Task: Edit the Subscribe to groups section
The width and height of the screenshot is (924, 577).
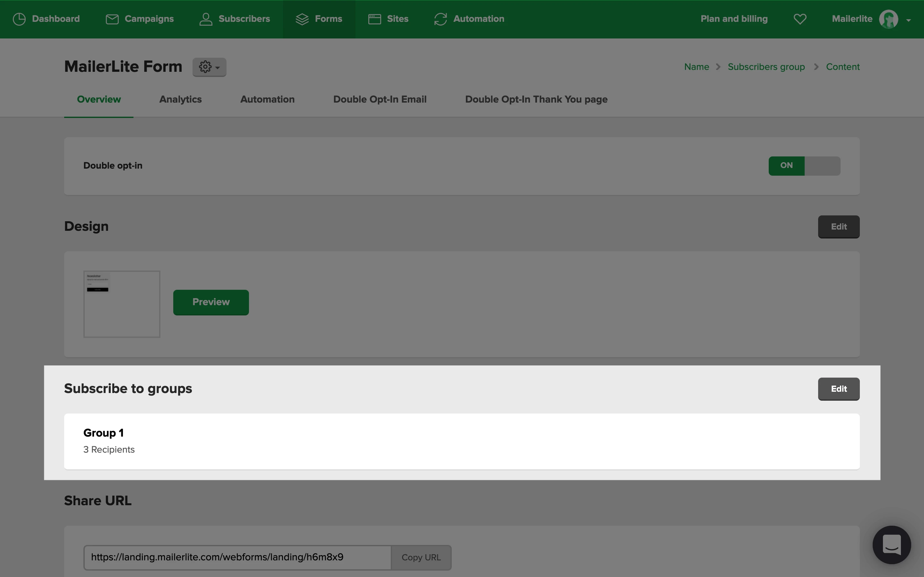Action: 838,389
